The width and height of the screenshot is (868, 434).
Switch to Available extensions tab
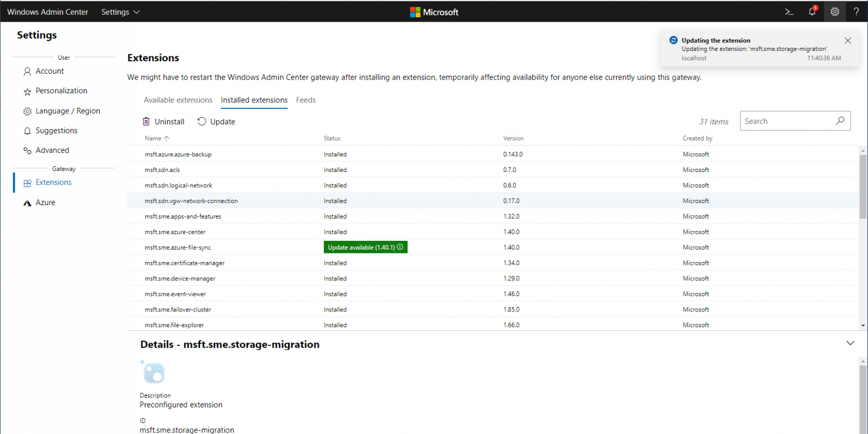tap(178, 100)
